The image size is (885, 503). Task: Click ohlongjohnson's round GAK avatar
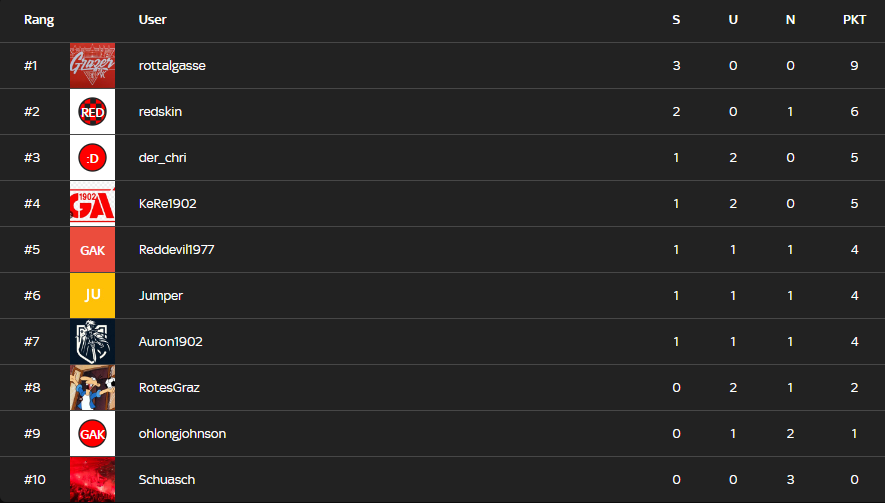92,434
